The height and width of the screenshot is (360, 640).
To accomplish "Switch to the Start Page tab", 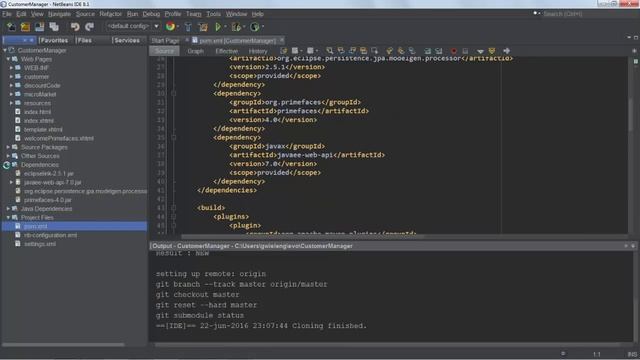I will click(166, 40).
